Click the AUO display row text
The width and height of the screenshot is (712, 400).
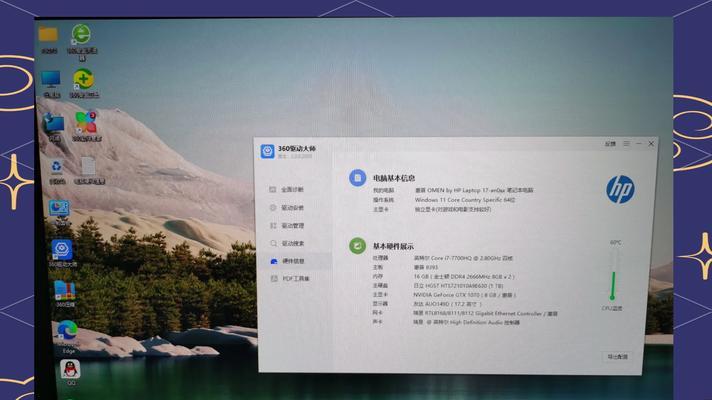(447, 304)
